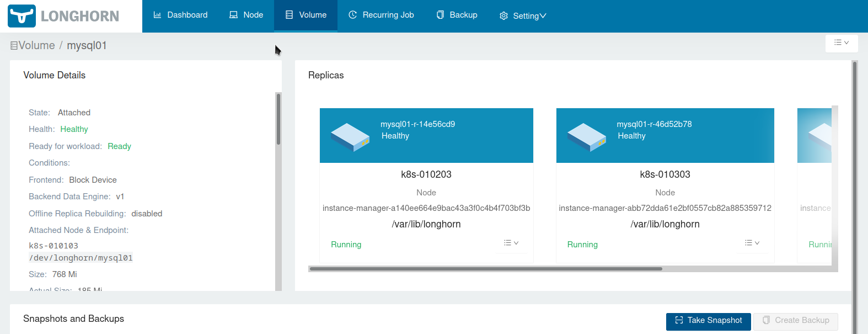Click the Snapshots and Backups heading
This screenshot has height=334, width=868.
[x=73, y=319]
